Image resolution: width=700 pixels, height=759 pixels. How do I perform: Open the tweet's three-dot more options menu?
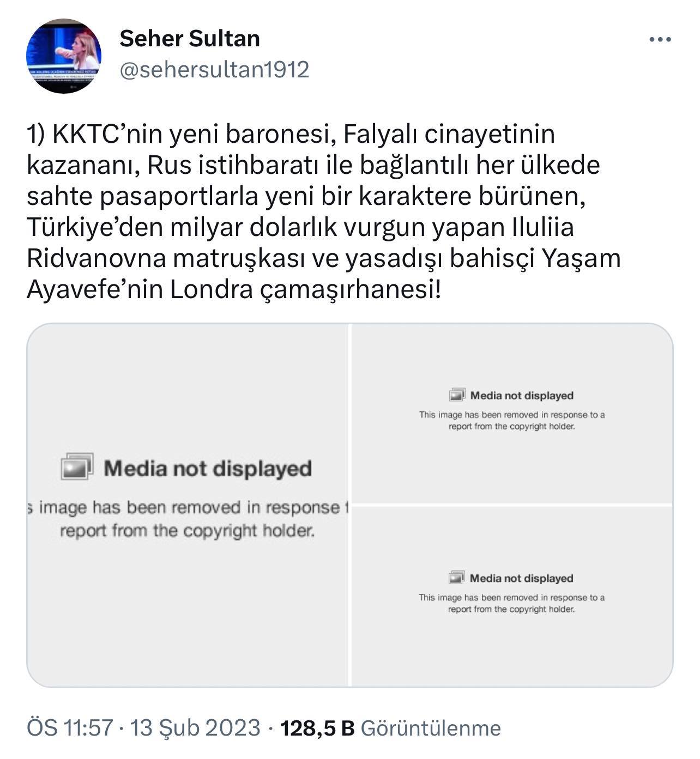[660, 39]
